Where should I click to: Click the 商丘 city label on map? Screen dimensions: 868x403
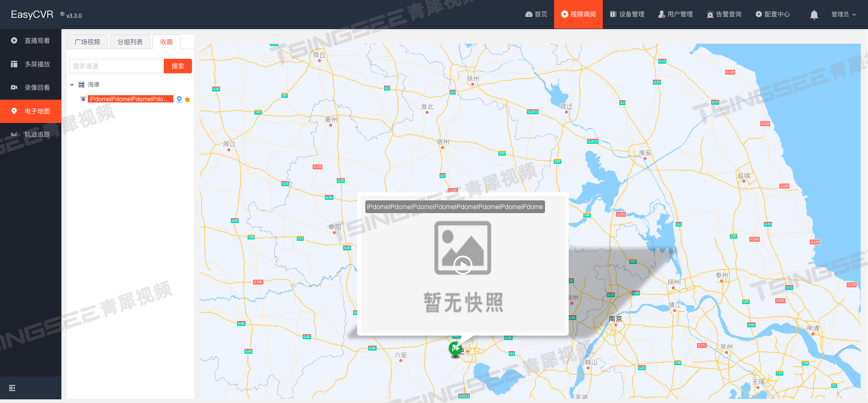click(319, 55)
